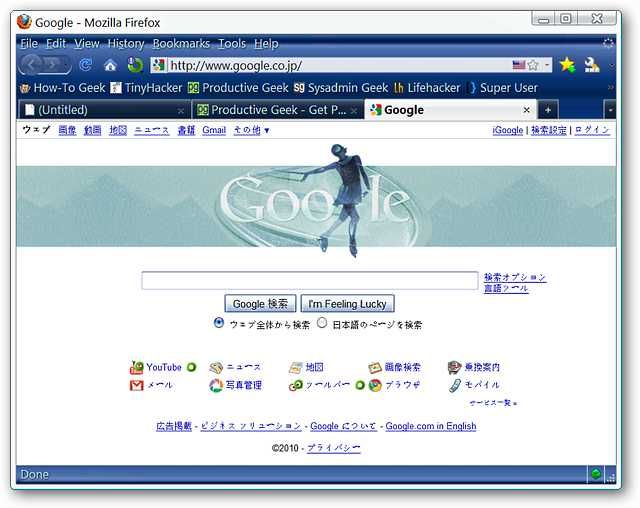This screenshot has width=640, height=508.
Task: Open the View menu
Action: [87, 43]
